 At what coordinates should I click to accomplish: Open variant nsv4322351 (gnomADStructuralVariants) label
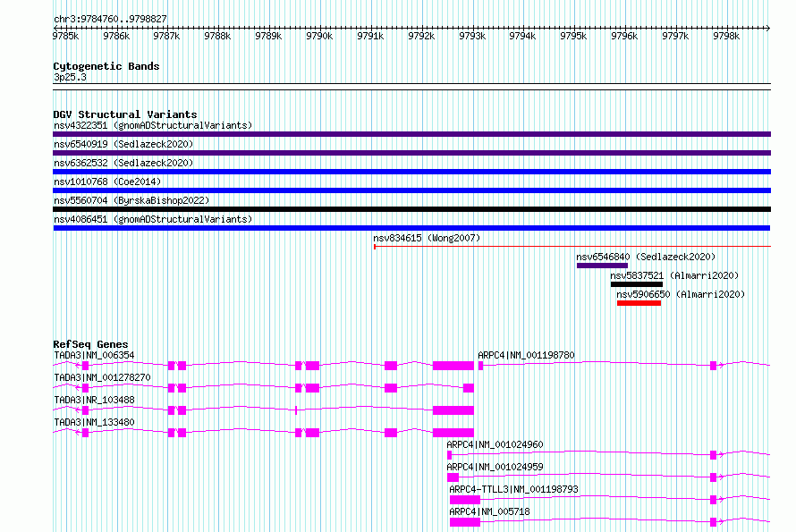click(153, 125)
